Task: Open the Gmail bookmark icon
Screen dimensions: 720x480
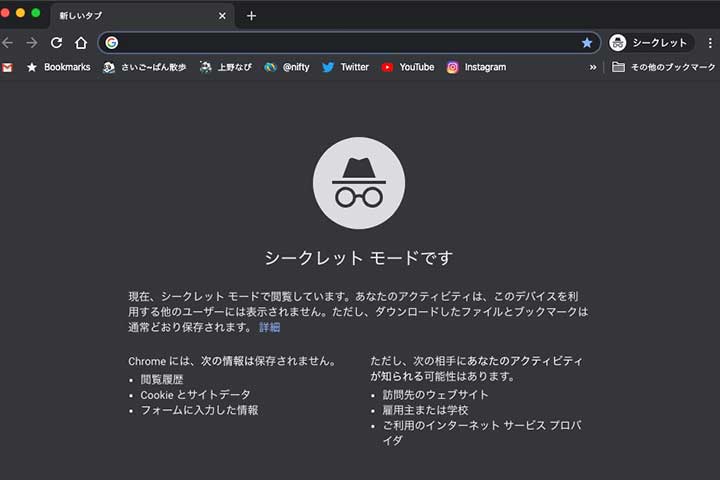Action: [7, 68]
